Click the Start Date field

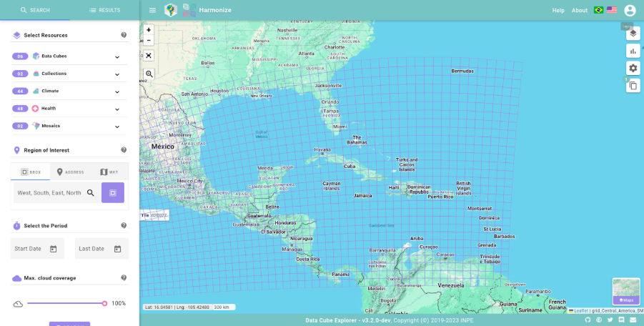37,249
